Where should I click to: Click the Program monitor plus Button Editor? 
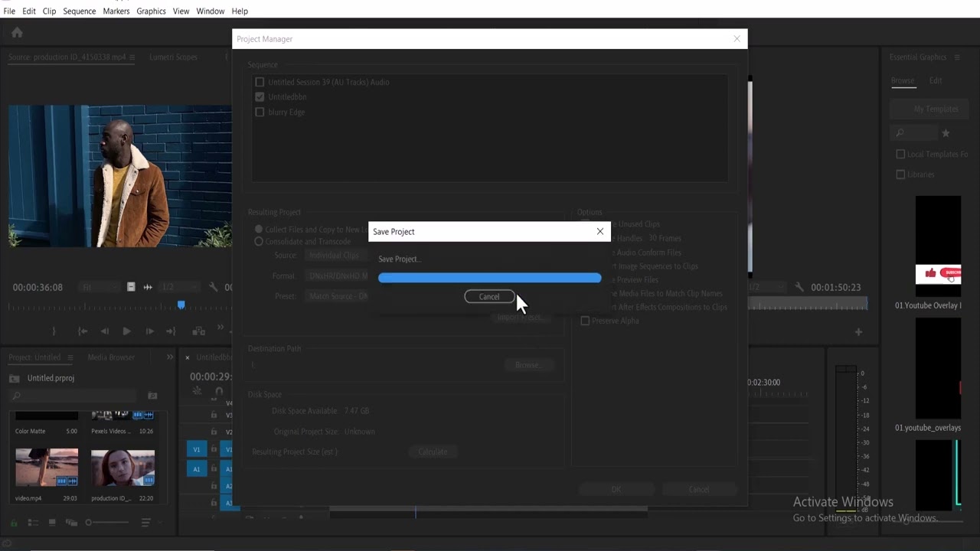858,332
